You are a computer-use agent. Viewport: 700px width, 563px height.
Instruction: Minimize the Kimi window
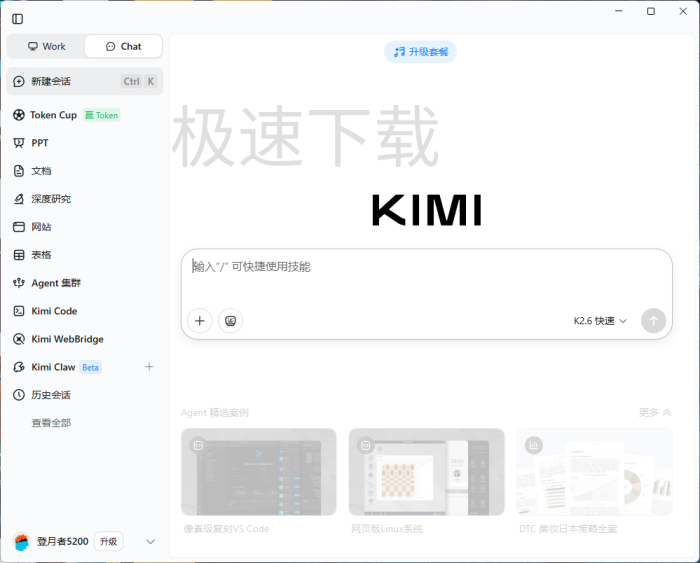[x=619, y=11]
